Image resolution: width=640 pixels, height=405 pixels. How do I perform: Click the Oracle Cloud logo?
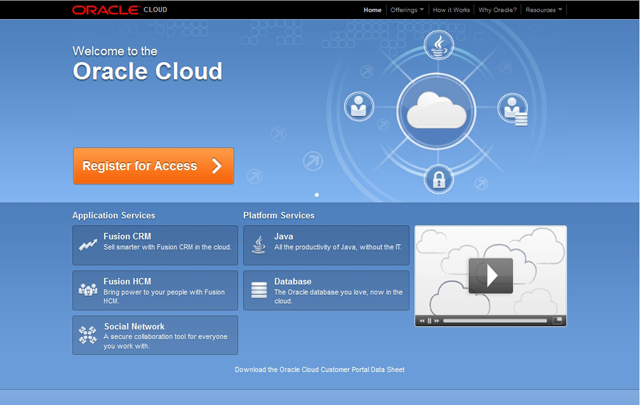120,10
